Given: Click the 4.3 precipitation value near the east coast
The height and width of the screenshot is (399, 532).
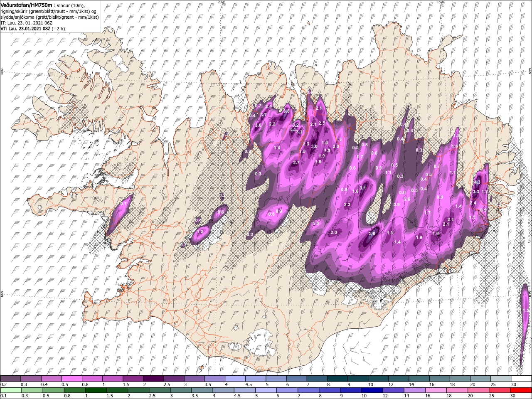Looking at the screenshot, I should [477, 182].
